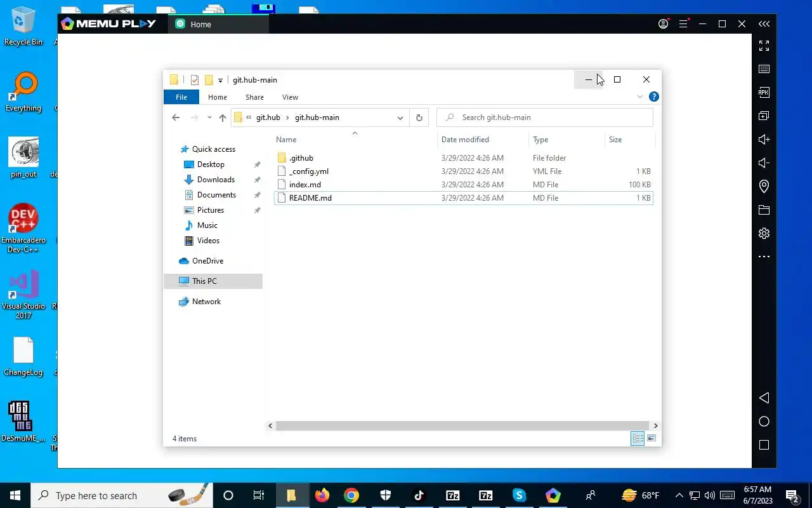This screenshot has height=508, width=812.
Task: Tap the Android recent apps square button
Action: (764, 445)
